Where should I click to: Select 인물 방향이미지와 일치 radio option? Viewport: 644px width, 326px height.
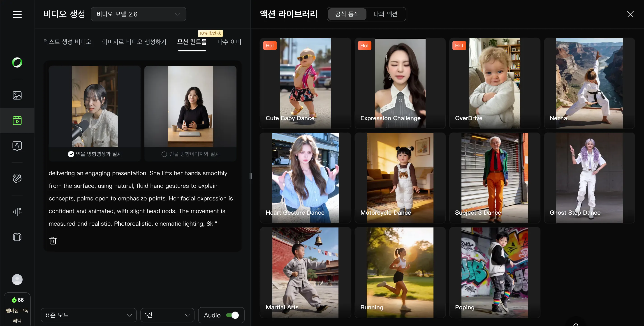pyautogui.click(x=164, y=154)
